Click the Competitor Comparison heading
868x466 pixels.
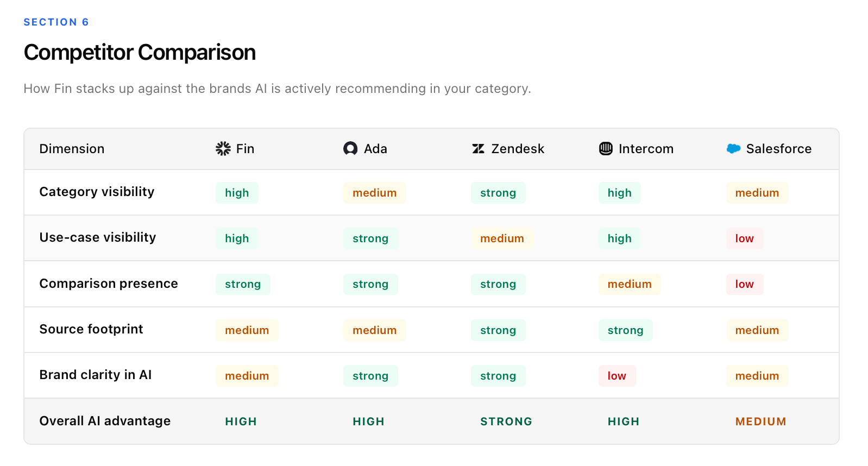(x=140, y=53)
